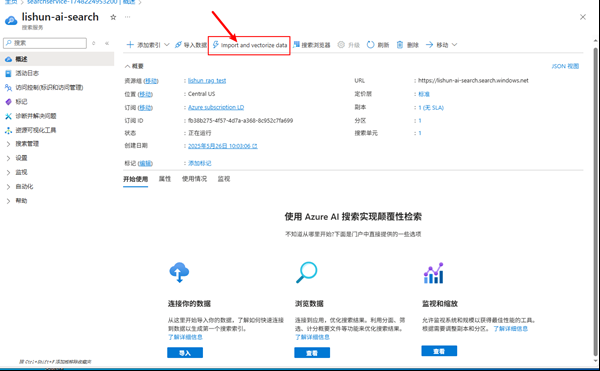This screenshot has width=600, height=371.
Task: Click the 刷新 refresh icon
Action: pos(370,45)
